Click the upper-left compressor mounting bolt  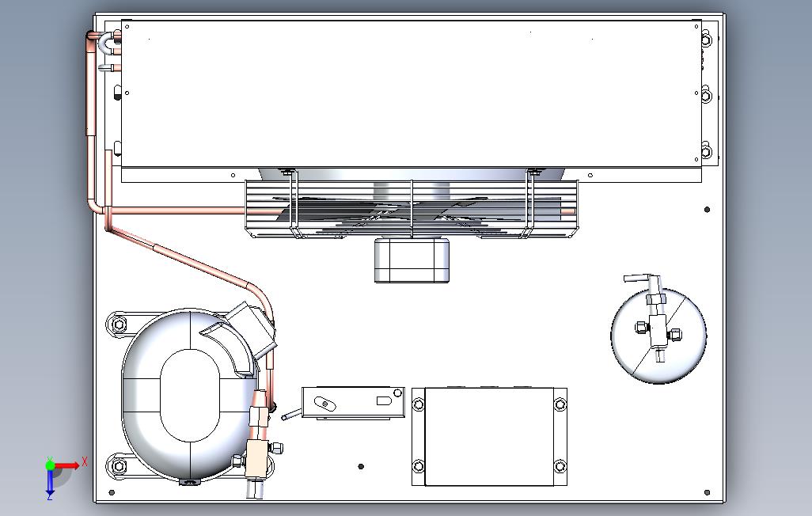click(x=119, y=324)
